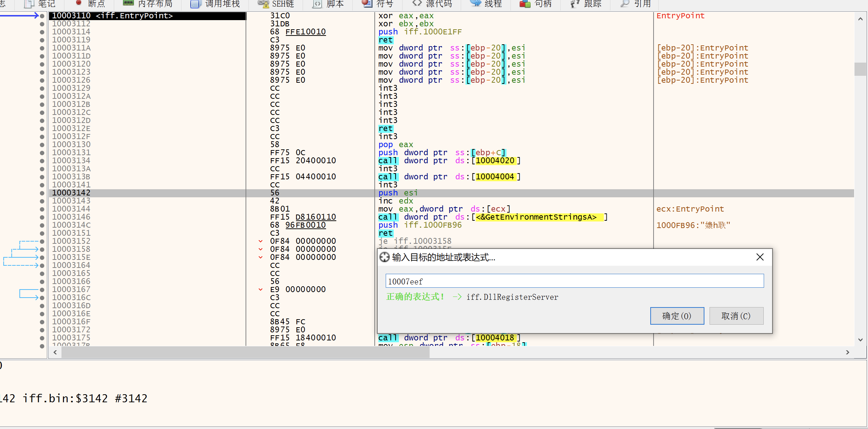Open the 线程 threads tab
This screenshot has width=868, height=429.
coord(486,4)
